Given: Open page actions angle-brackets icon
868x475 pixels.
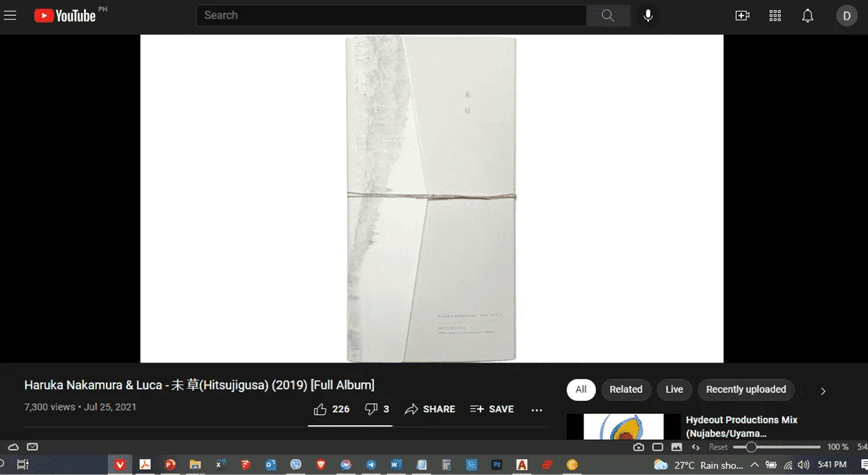Looking at the screenshot, I should 696,447.
